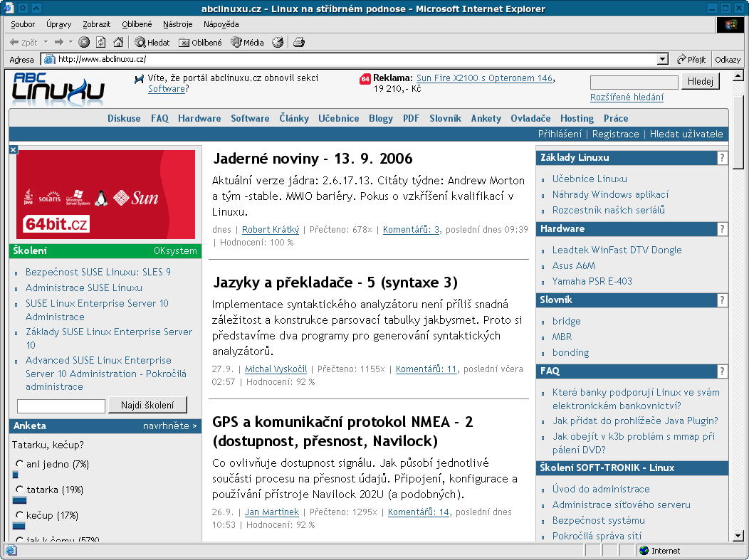Close the 64bit.cz advertisement banner

coord(13,149)
